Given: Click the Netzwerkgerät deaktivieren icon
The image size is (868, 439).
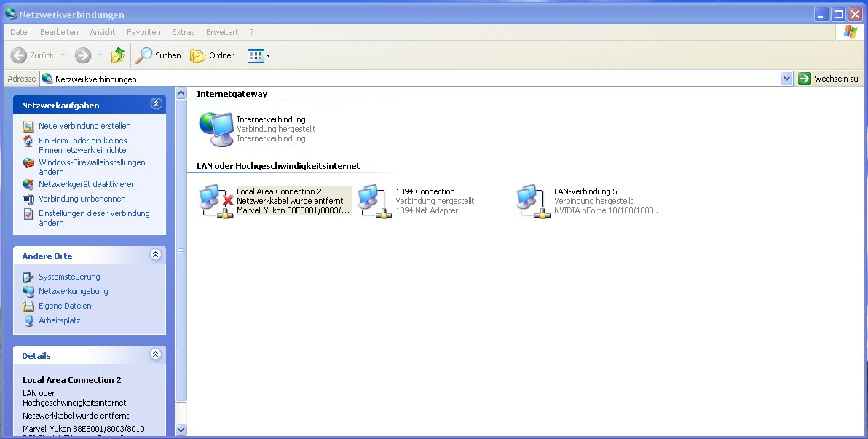Looking at the screenshot, I should (28, 184).
